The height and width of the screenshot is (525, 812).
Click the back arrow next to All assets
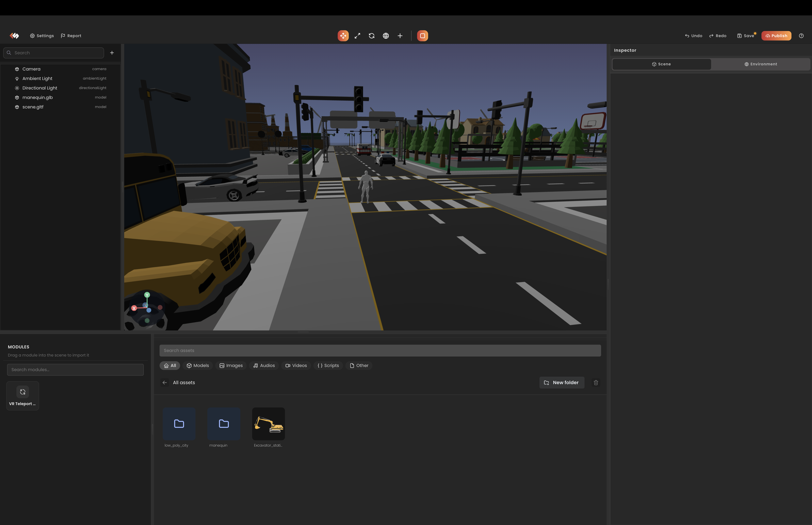pos(165,382)
